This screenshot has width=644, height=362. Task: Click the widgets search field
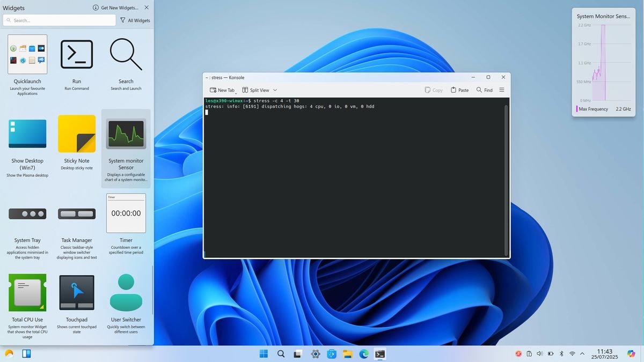pyautogui.click(x=59, y=20)
